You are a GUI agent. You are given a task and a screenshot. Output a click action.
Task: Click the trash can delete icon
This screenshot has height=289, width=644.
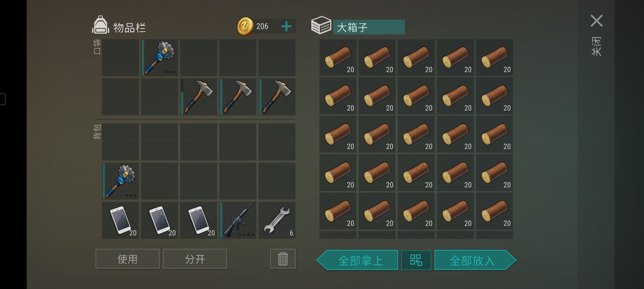(x=283, y=259)
